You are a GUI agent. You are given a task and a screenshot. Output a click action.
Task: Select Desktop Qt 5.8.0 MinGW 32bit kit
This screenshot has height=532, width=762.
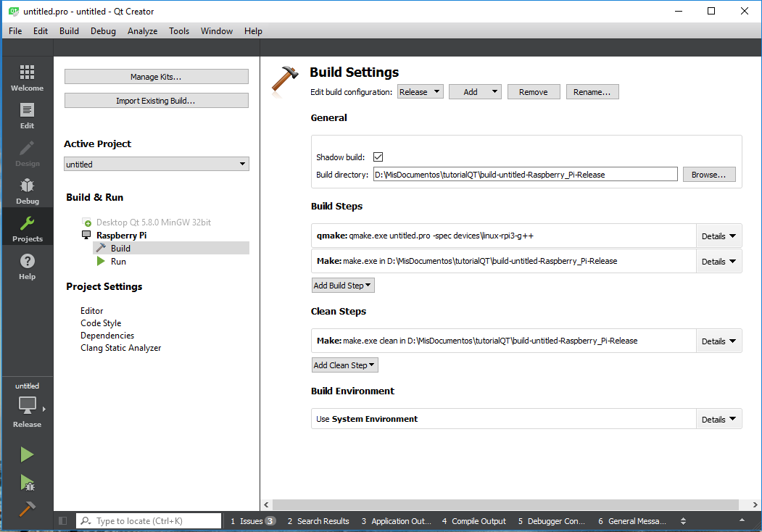(154, 223)
